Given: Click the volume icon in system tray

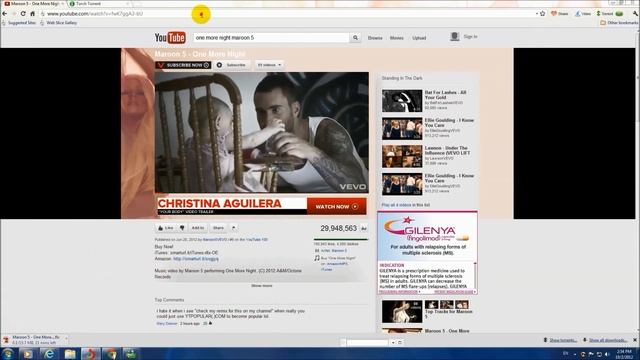Looking at the screenshot, I should (x=607, y=354).
